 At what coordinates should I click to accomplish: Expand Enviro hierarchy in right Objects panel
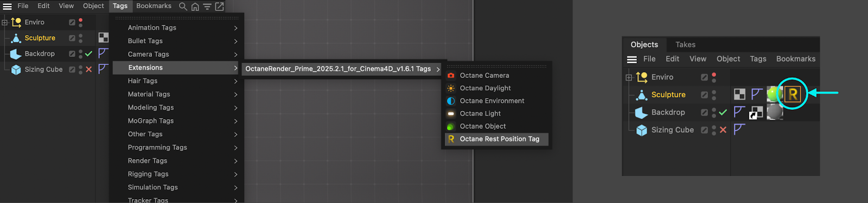coord(629,77)
